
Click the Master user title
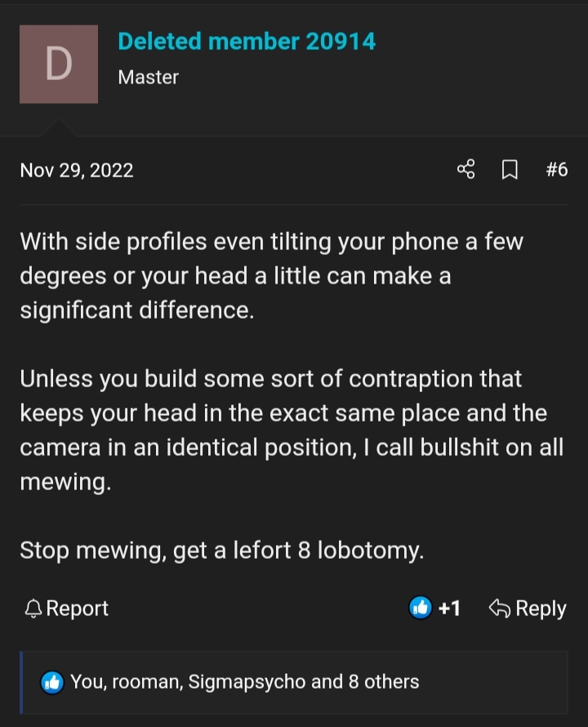coord(149,77)
